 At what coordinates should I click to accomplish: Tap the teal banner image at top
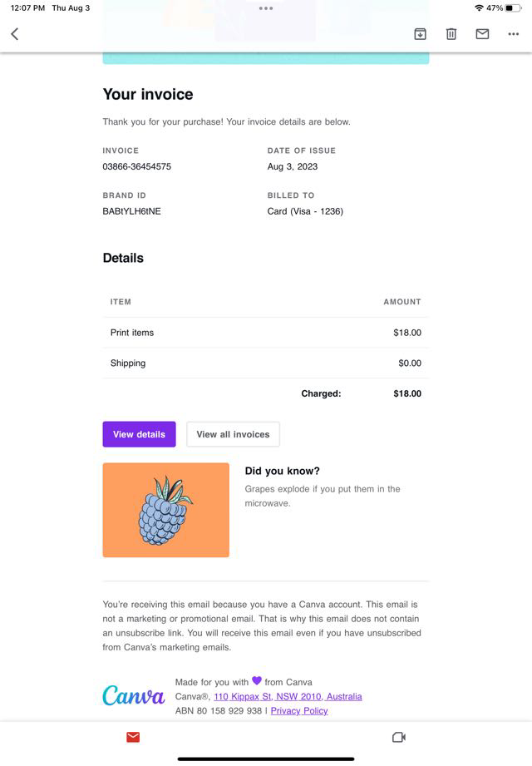(x=266, y=57)
